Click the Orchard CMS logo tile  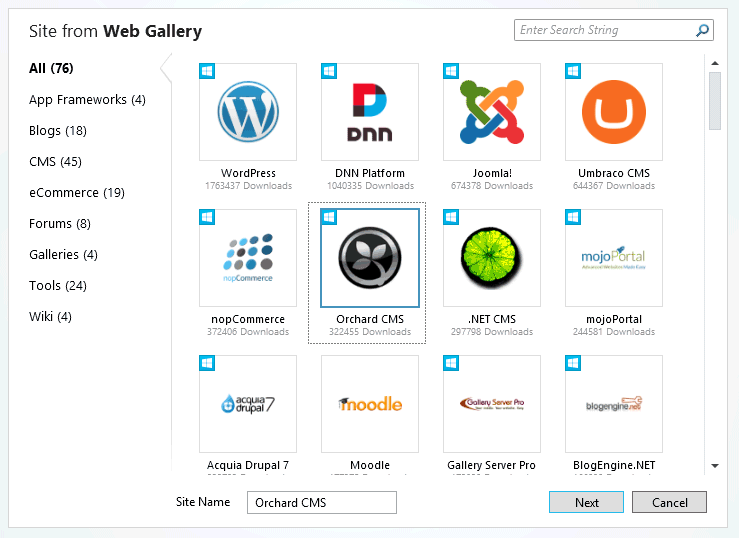point(370,258)
